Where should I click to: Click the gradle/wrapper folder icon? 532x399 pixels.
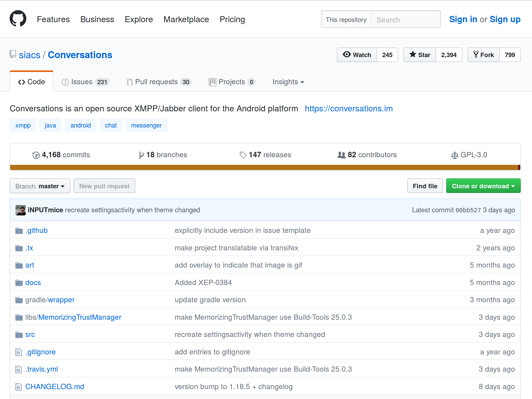click(19, 300)
